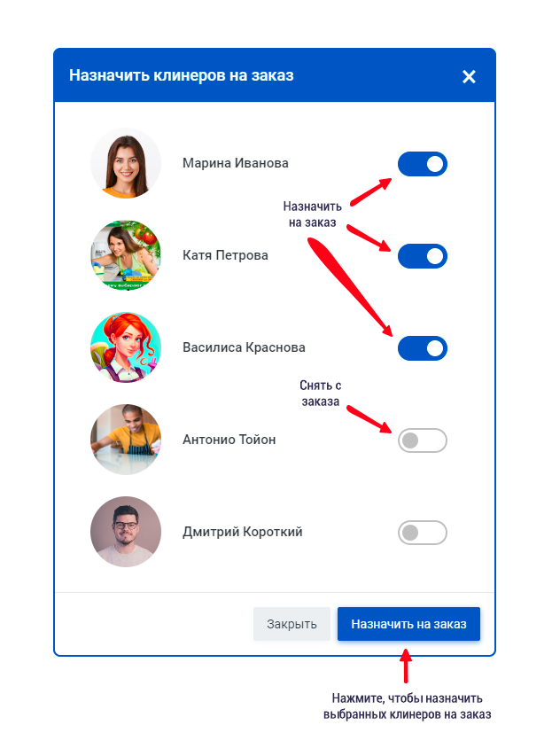
Task: Click Марина Иванова's avatar photo
Action: 126,163
